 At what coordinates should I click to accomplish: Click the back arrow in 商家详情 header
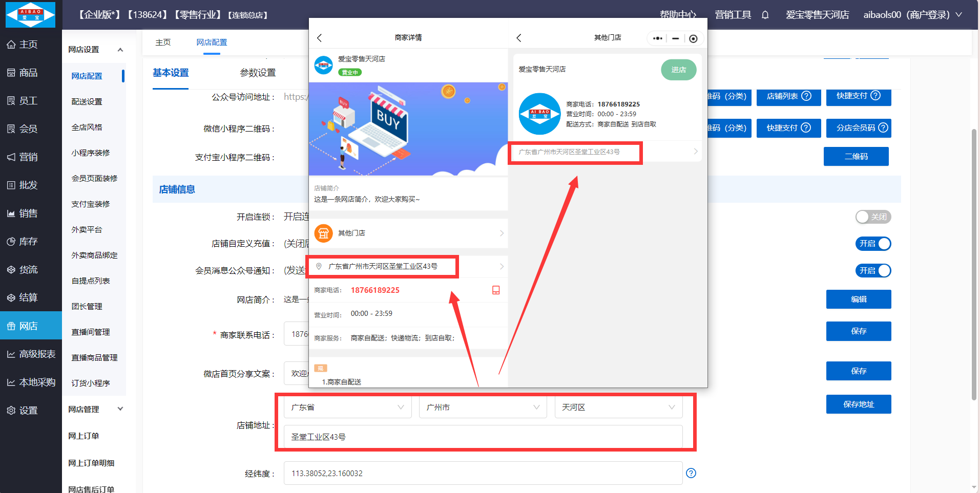320,38
